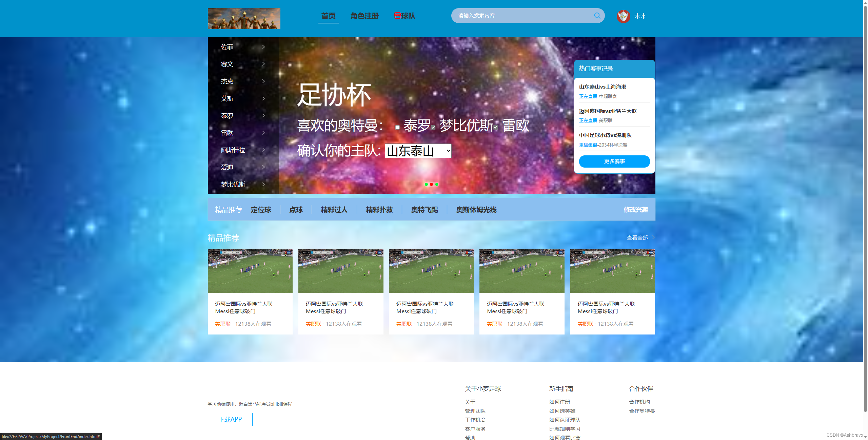Uncheck the 雷欧 checkbox

click(496, 128)
